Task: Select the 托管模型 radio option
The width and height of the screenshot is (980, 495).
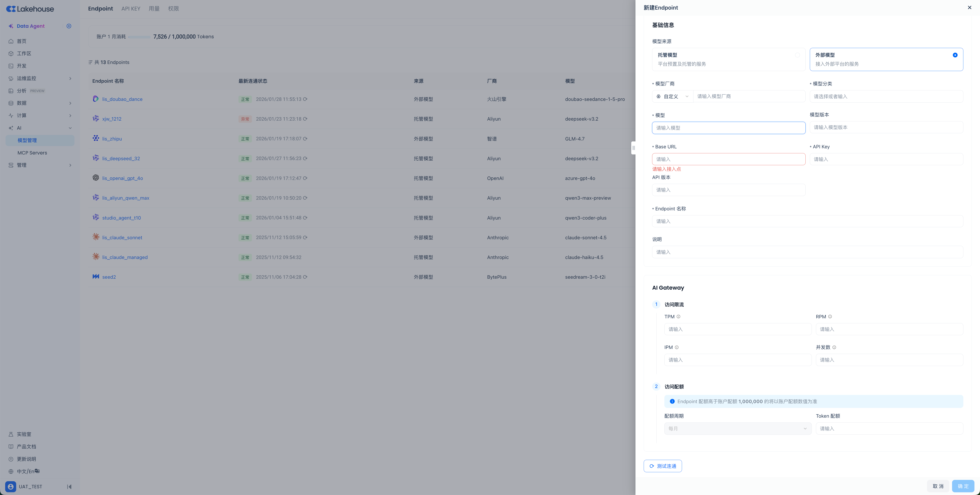Action: [797, 55]
